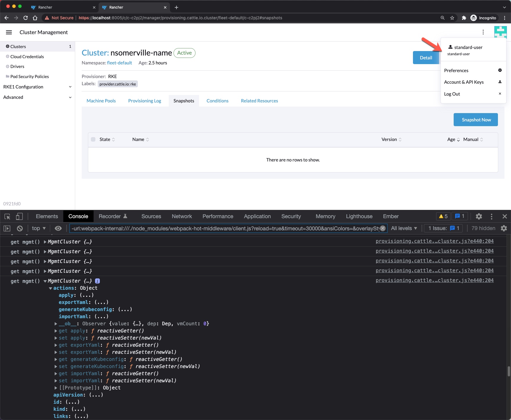The width and height of the screenshot is (511, 420).
Task: Expand the Advanced sidebar section
Action: point(37,97)
